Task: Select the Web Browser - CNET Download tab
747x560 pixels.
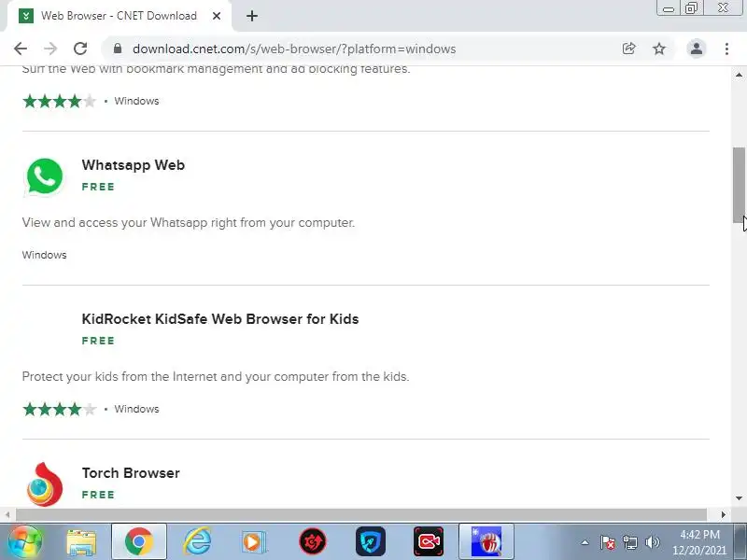Action: (x=120, y=16)
